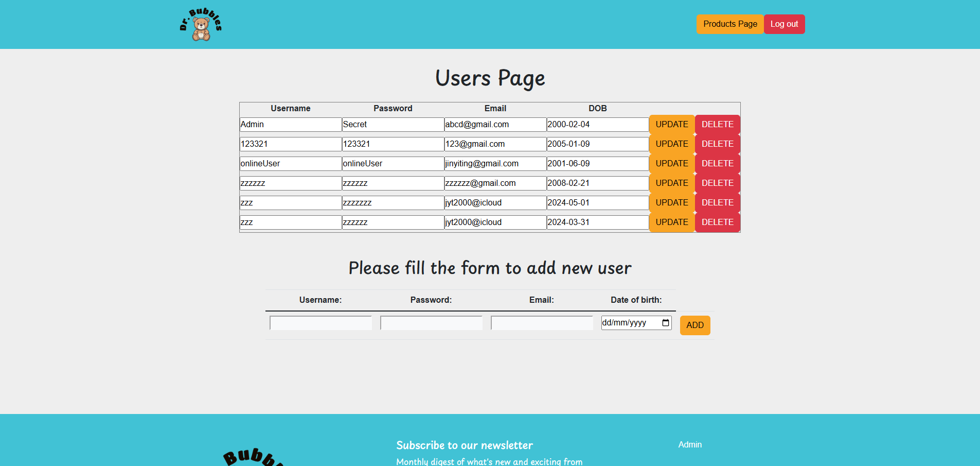The image size is (980, 466).
Task: Edit the DOB field showing 2008-02-21
Action: (x=597, y=183)
